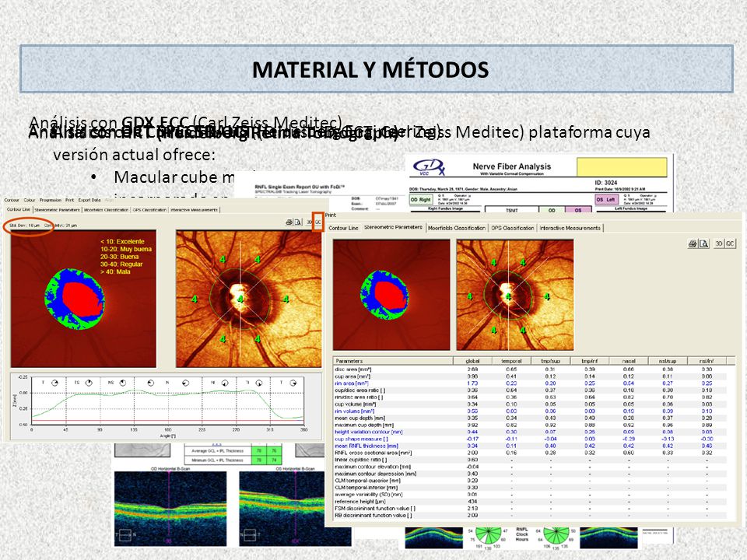Click '> 40: Mala' legend text
The image size is (747, 560).
click(115, 272)
